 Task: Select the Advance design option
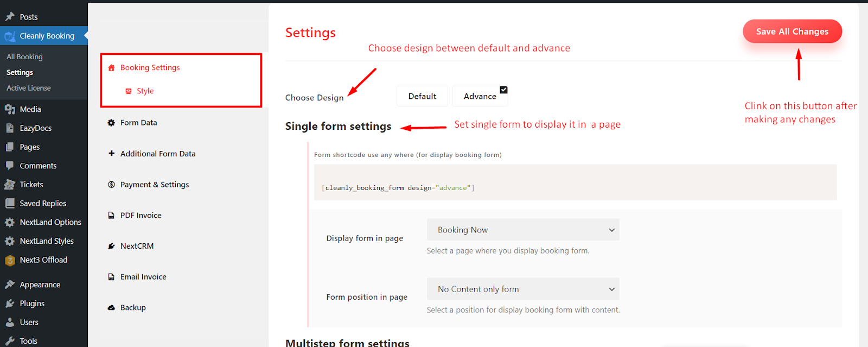pyautogui.click(x=480, y=96)
